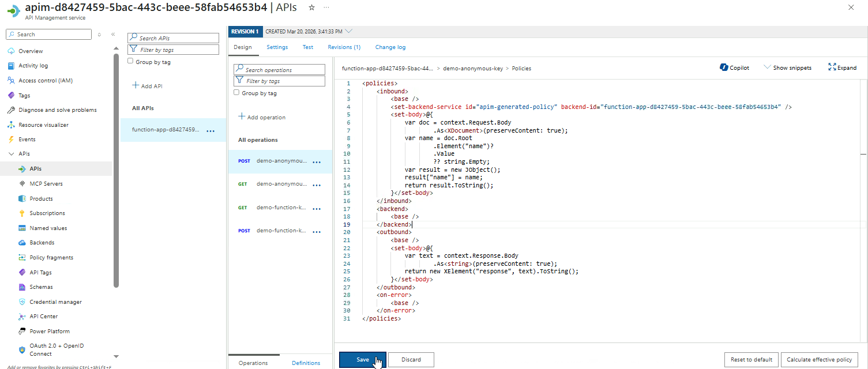Collapse the APIs section in sidebar
Screen dimensions: 868x369
[x=11, y=154]
